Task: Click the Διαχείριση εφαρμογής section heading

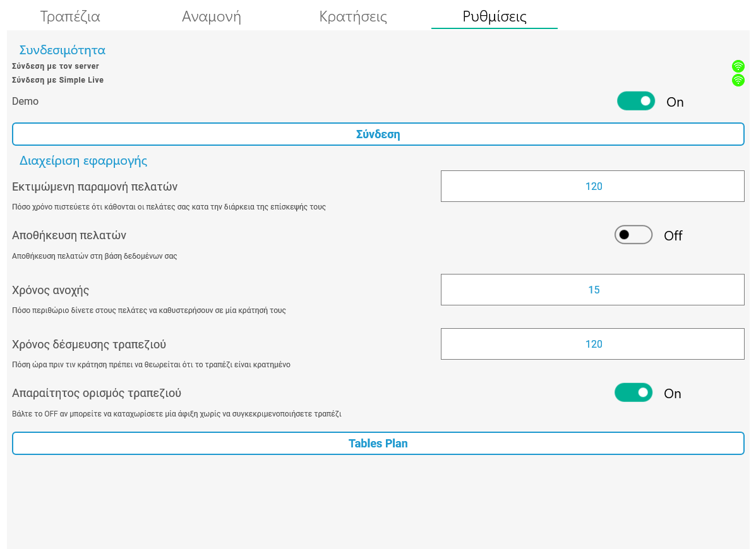Action: (x=83, y=160)
